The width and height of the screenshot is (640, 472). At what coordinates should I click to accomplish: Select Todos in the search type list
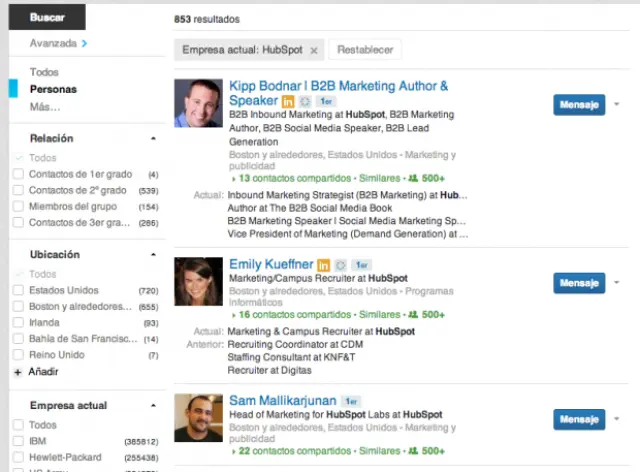tap(44, 72)
